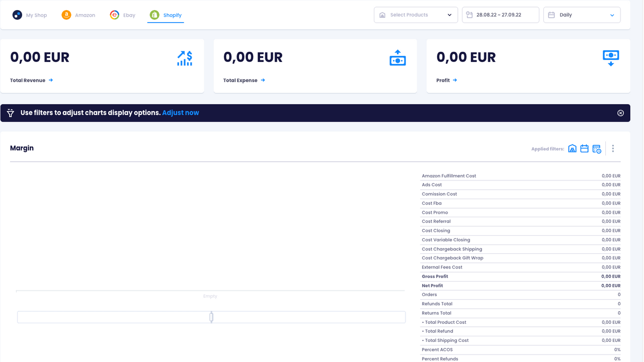
Task: Open the Margin three-dot options menu
Action: [x=613, y=148]
